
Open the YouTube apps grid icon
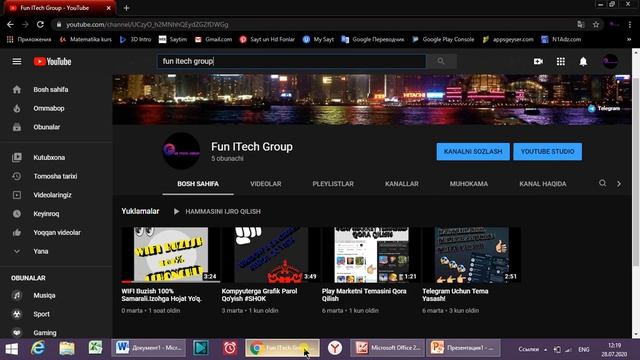point(561,62)
